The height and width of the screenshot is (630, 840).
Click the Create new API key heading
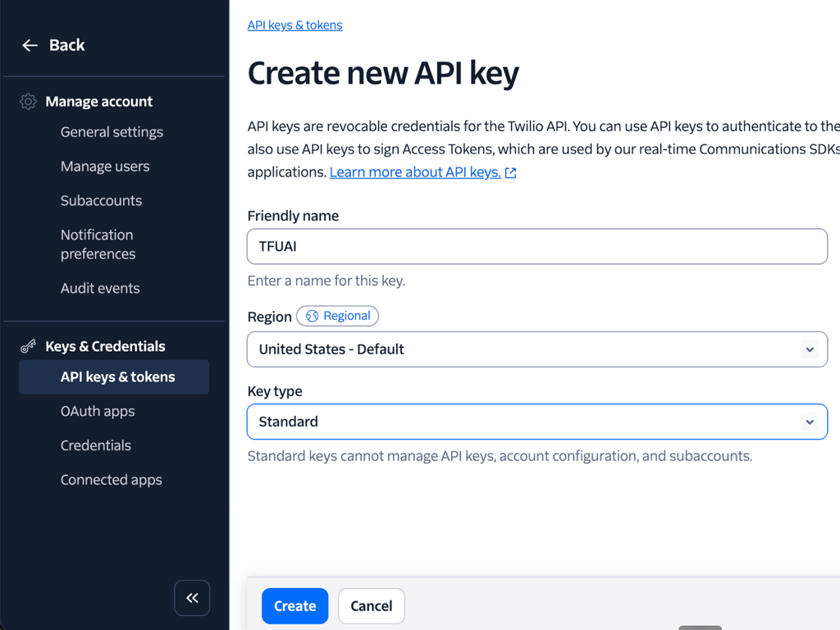coord(383,73)
